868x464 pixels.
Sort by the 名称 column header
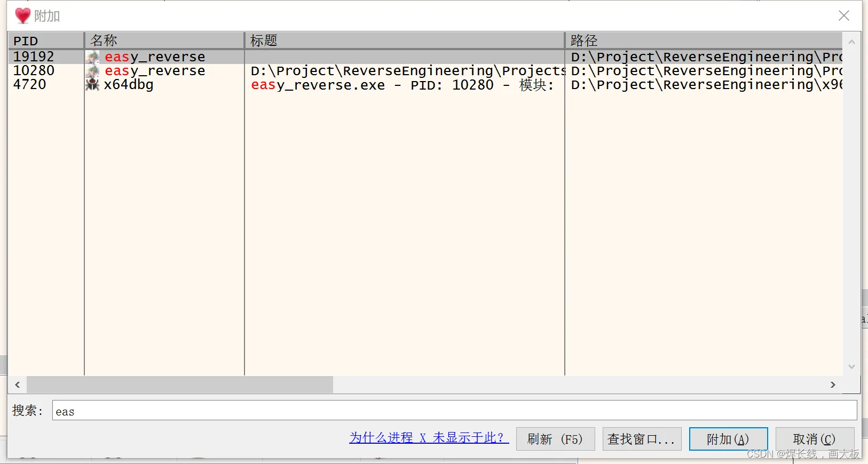tap(164, 41)
